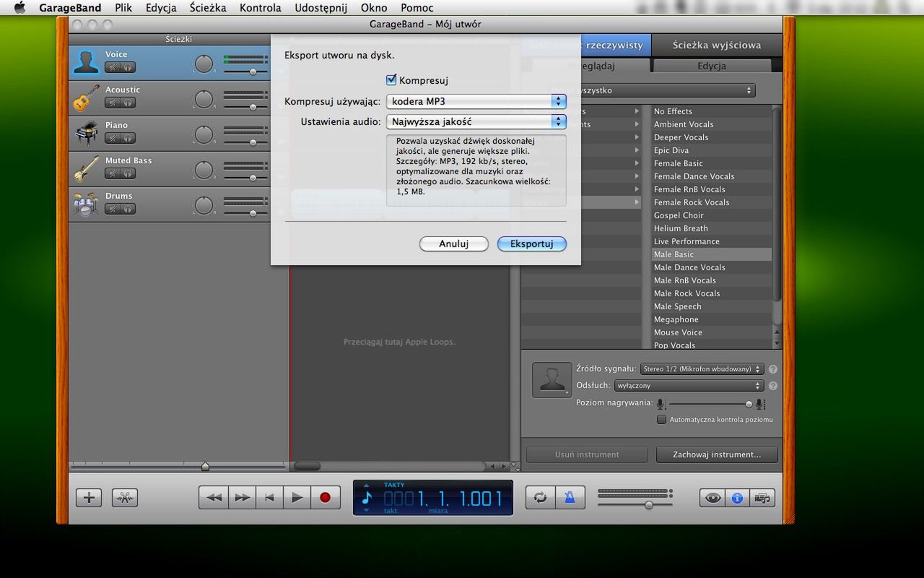Viewport: 924px width, 578px height.
Task: Go to beginning of the song
Action: coord(269,497)
